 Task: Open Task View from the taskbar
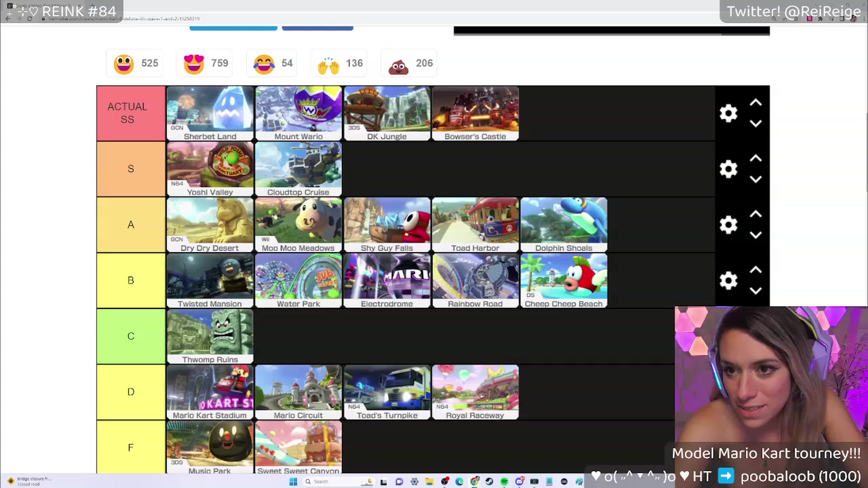[x=383, y=482]
